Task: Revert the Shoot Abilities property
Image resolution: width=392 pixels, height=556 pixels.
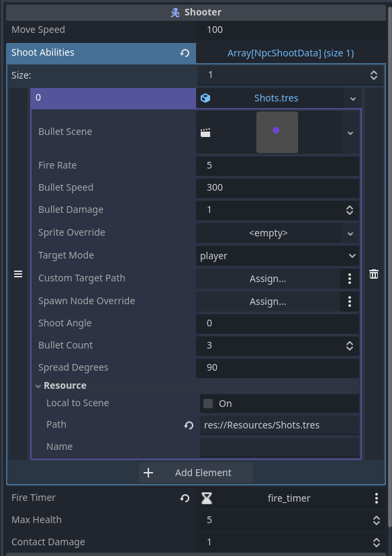Action: point(185,53)
